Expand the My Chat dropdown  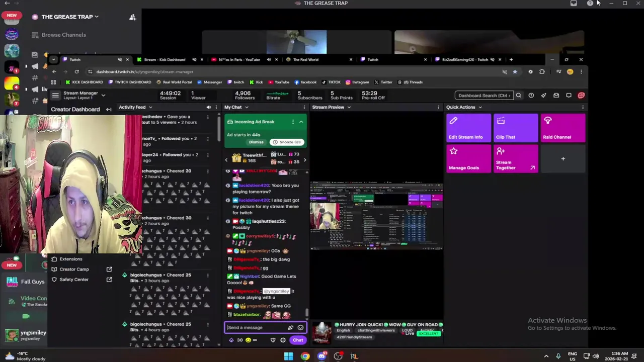pos(247,107)
